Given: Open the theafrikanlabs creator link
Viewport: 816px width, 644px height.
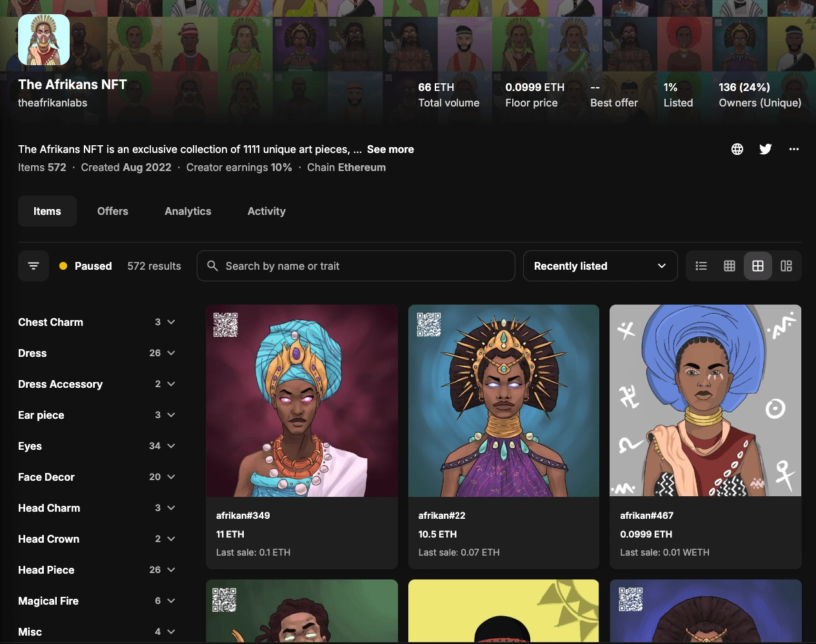Looking at the screenshot, I should click(52, 103).
